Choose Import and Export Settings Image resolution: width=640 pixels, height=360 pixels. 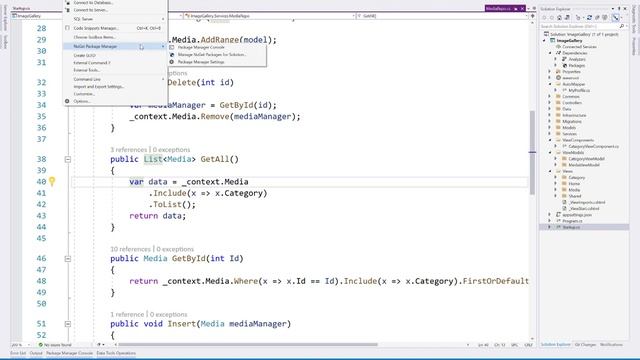pyautogui.click(x=115, y=87)
